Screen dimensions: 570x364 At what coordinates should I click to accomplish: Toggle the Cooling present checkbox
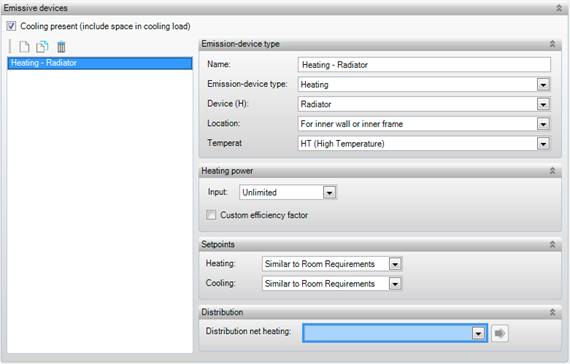tap(11, 26)
